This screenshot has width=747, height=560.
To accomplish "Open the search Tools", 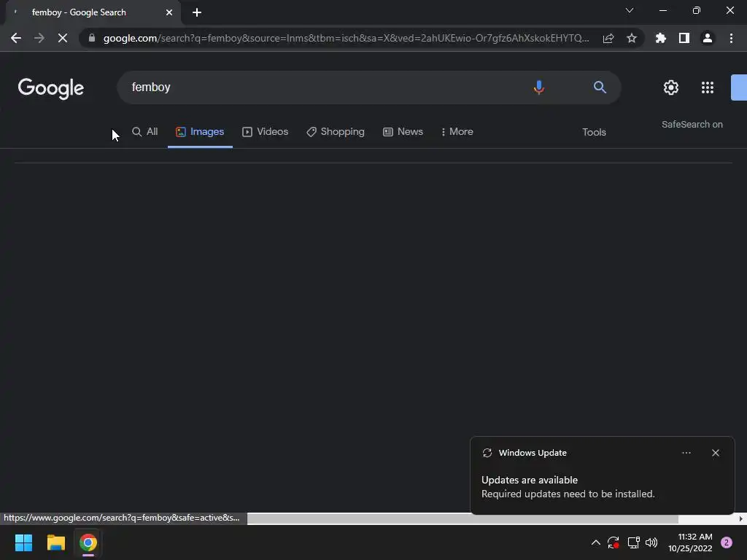I will click(594, 133).
